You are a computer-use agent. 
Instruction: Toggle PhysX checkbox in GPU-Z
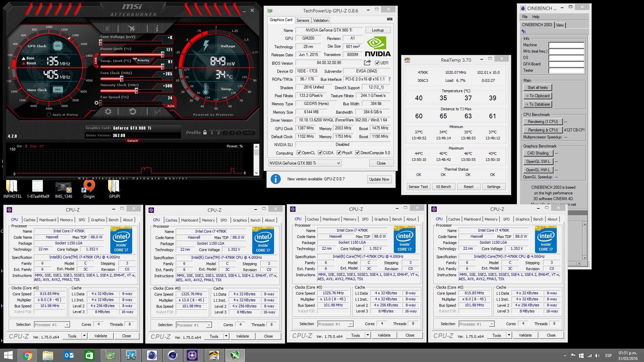tap(339, 153)
